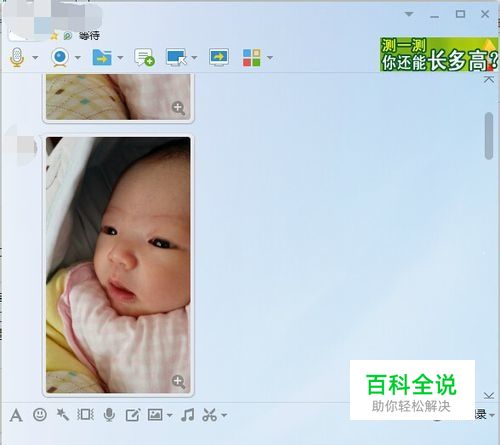Start a video call with webcam icon

[60, 57]
